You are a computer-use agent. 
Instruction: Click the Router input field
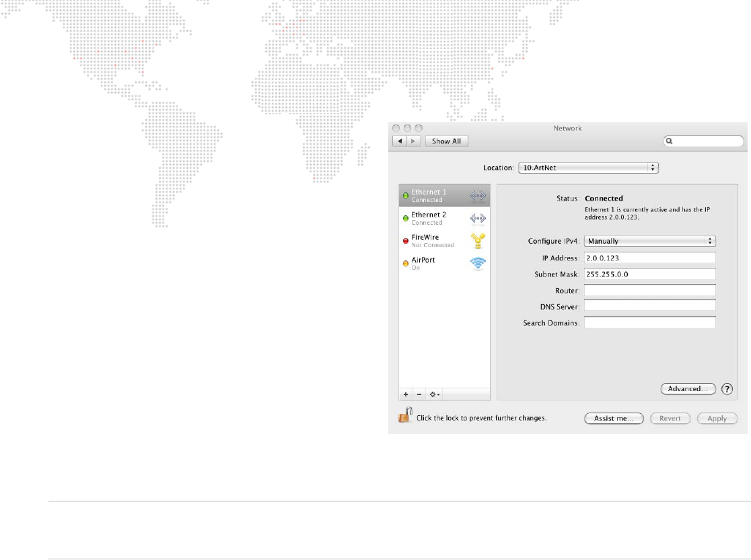click(x=649, y=290)
